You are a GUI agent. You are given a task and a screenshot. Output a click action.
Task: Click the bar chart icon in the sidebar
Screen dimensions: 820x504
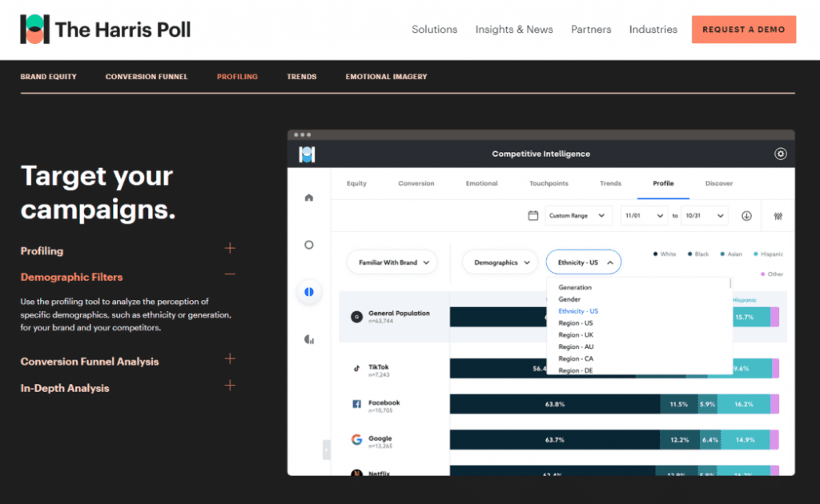(x=309, y=338)
